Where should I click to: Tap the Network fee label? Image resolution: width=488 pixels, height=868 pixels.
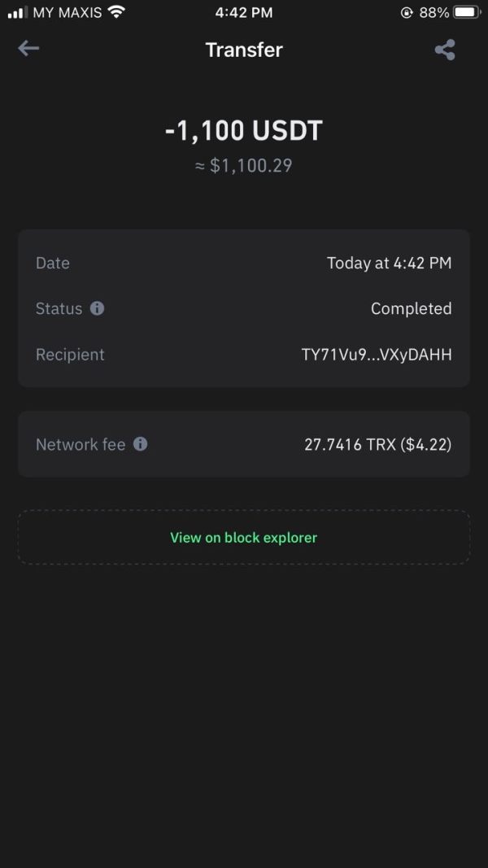click(81, 444)
